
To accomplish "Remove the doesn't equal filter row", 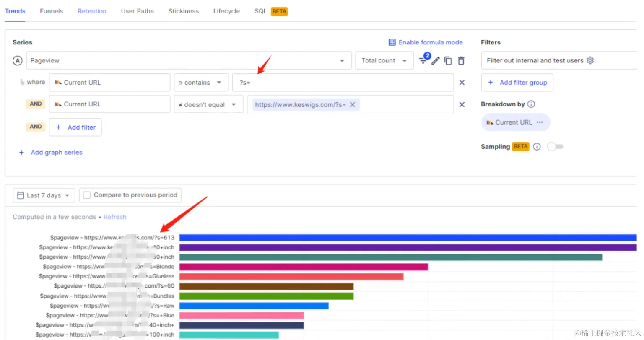I will 462,104.
